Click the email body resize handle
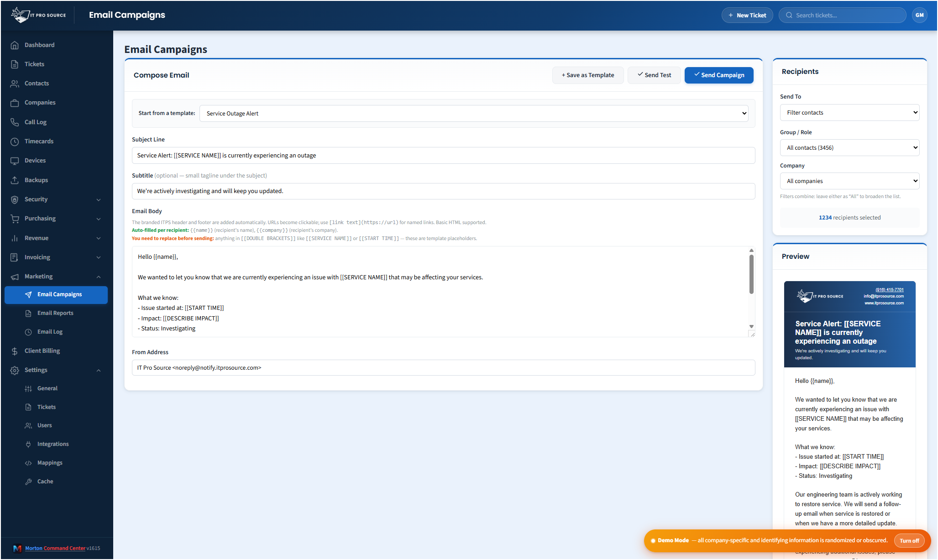Screen dimensions: 938x560 tap(752, 334)
